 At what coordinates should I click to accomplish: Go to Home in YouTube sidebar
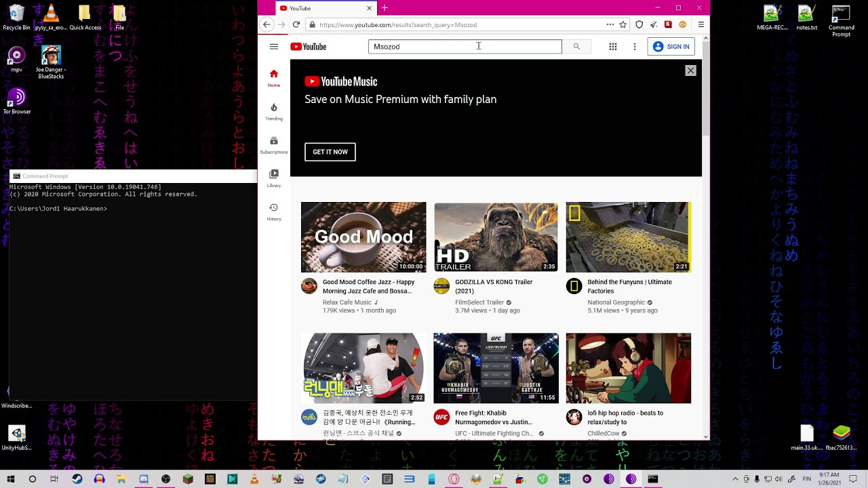274,78
